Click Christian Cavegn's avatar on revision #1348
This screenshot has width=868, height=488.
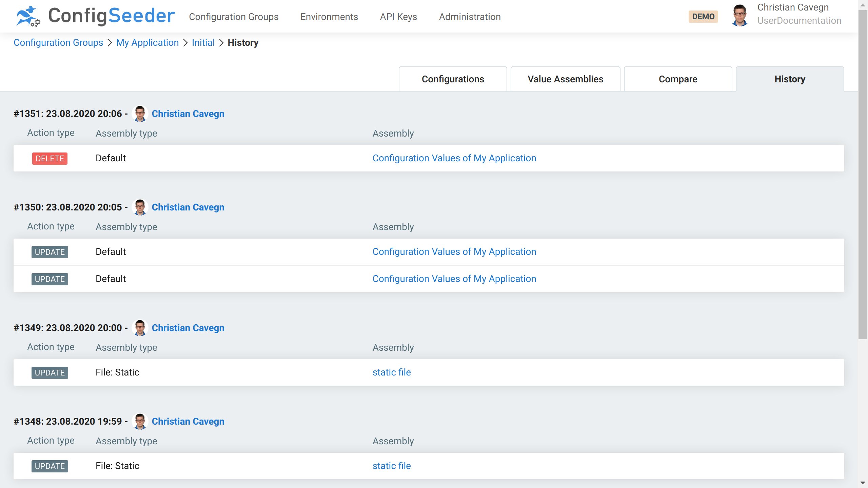click(140, 421)
